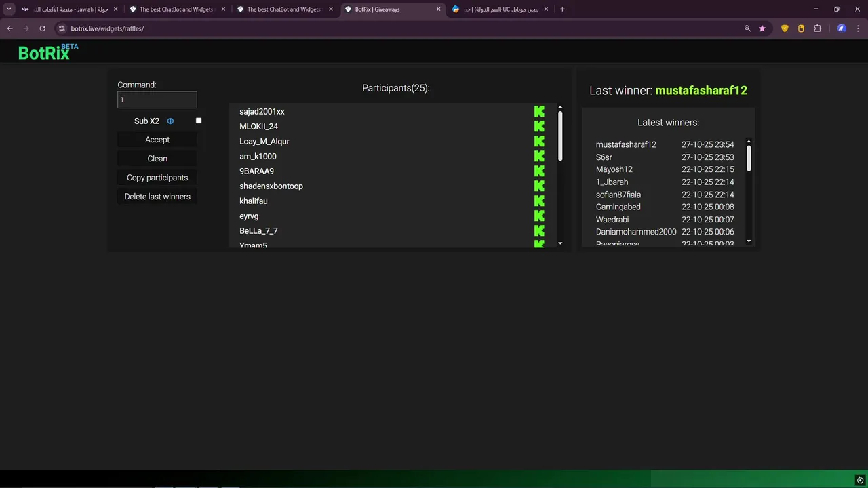Click the participants list scroll-down arrow
This screenshot has height=488, width=868.
560,243
